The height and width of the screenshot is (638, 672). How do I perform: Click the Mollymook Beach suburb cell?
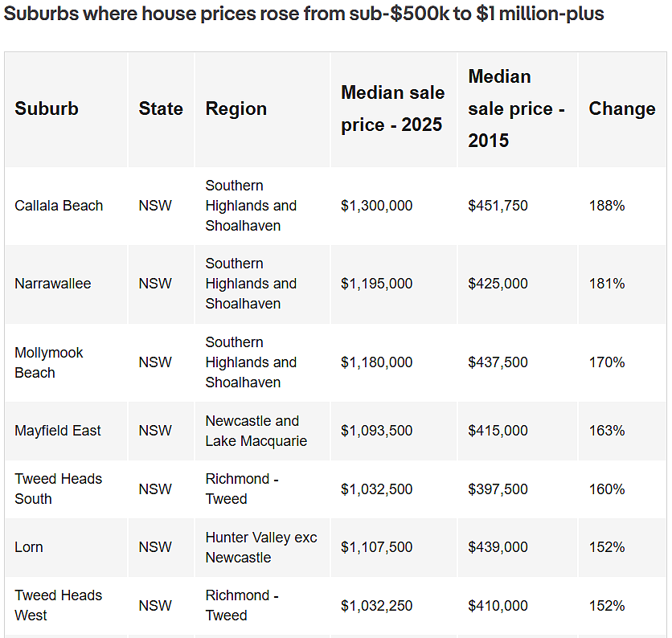point(48,362)
